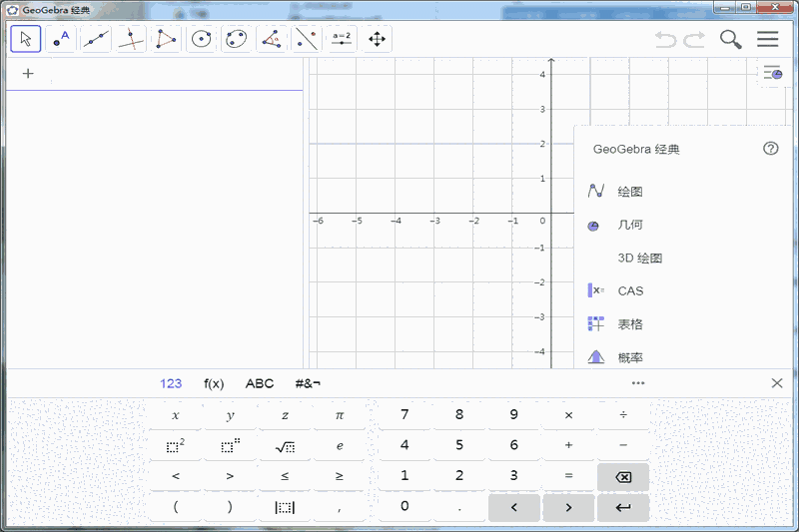
Task: Expand keyboard more options ellipsis
Action: click(638, 383)
